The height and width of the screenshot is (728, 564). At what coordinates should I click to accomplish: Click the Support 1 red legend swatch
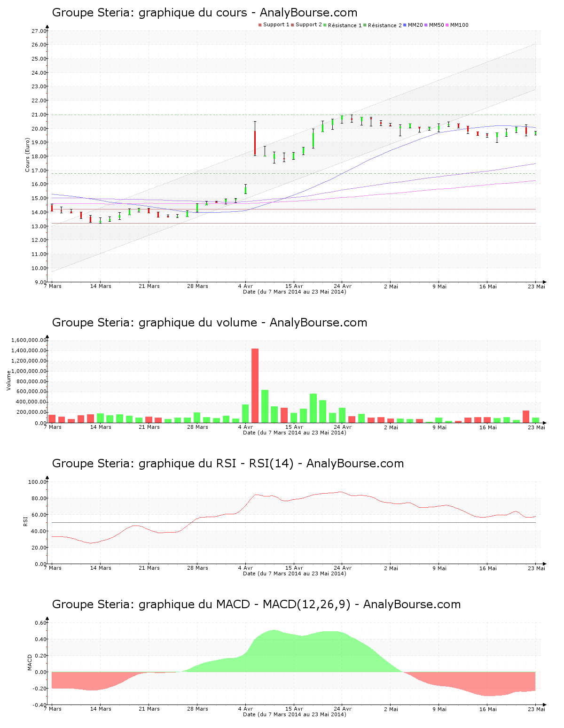pyautogui.click(x=260, y=25)
